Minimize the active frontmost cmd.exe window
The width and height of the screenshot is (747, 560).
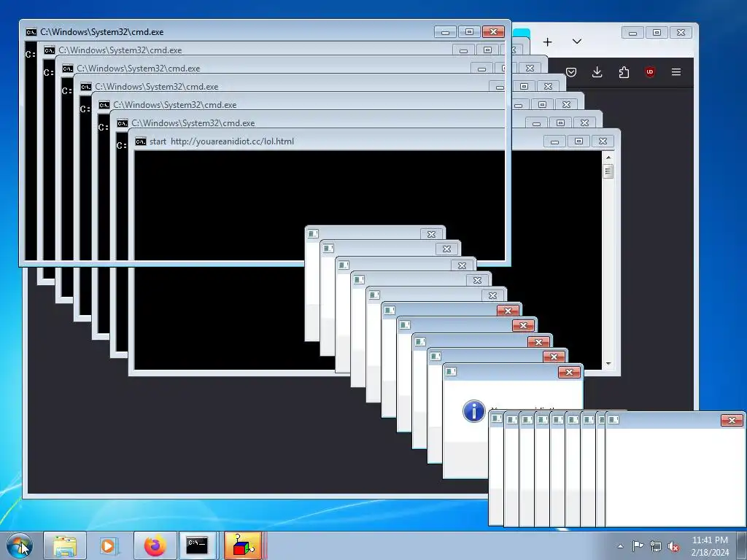pos(445,31)
